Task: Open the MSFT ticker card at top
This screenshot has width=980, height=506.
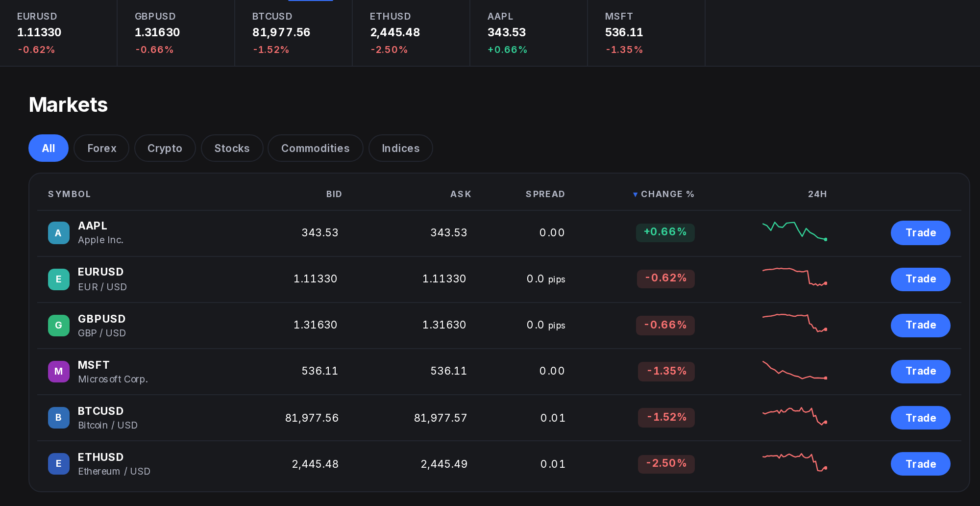Action: pos(646,33)
